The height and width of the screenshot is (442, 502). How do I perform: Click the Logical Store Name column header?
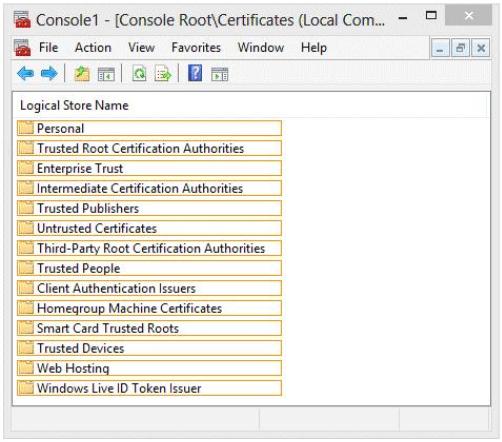tap(74, 106)
